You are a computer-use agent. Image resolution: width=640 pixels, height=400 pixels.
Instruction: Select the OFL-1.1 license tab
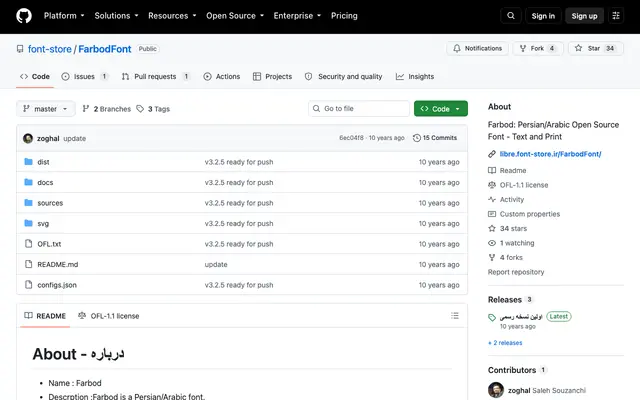click(x=109, y=316)
